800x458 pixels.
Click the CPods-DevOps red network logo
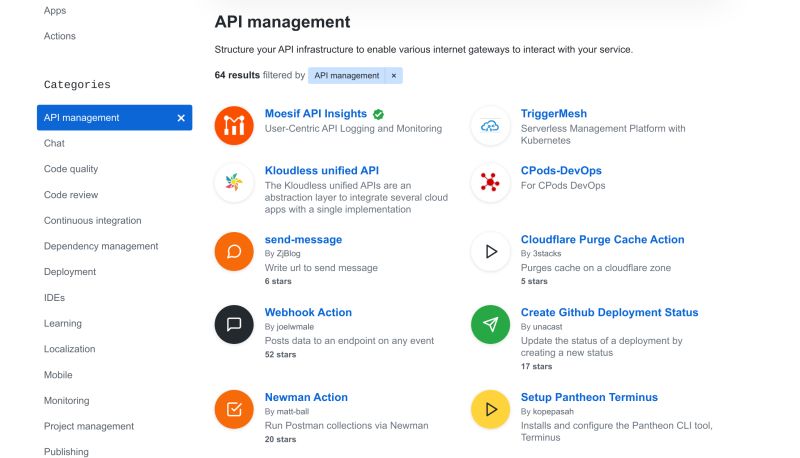[490, 183]
